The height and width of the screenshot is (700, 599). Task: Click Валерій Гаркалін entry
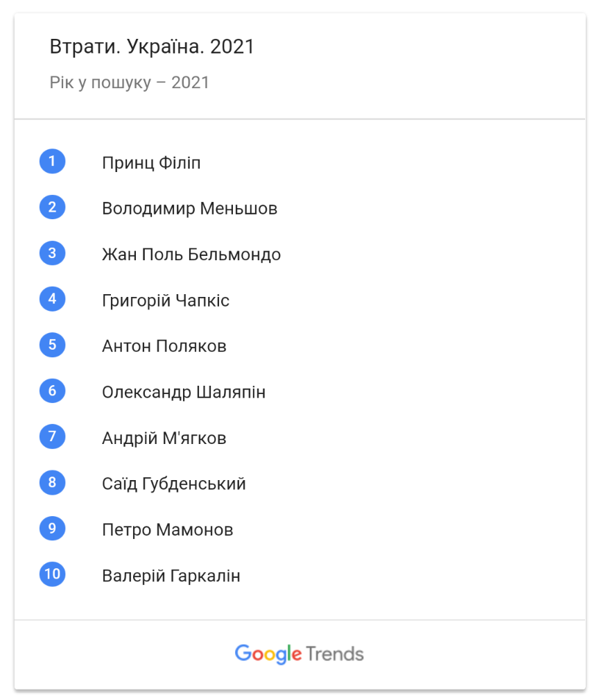[171, 576]
